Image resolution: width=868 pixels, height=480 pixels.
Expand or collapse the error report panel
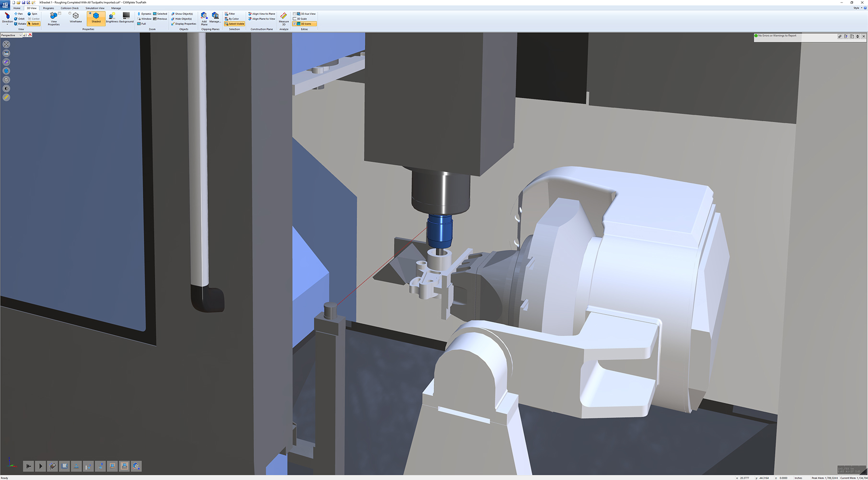tap(857, 36)
